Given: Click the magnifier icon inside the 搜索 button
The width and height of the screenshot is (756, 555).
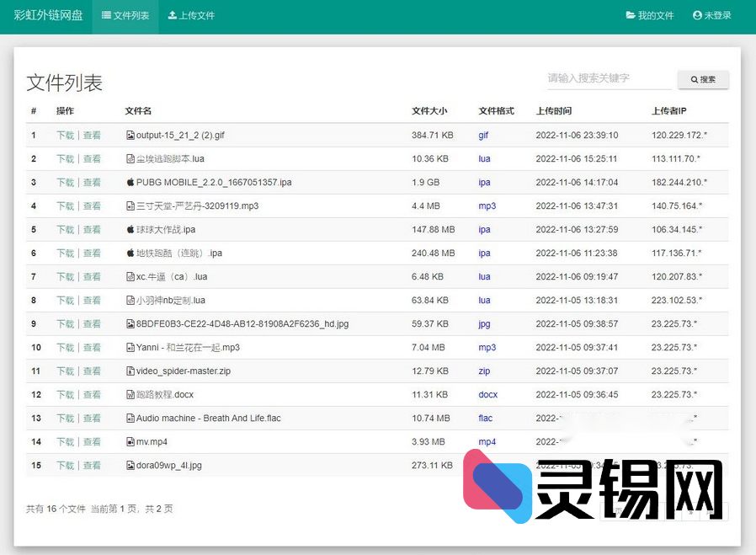Looking at the screenshot, I should tap(693, 79).
